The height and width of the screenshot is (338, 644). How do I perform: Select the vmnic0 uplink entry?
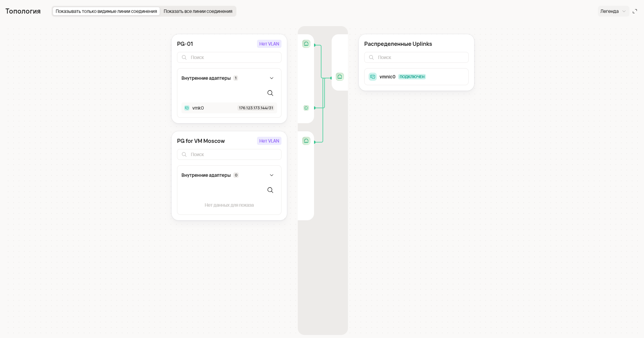pos(416,77)
